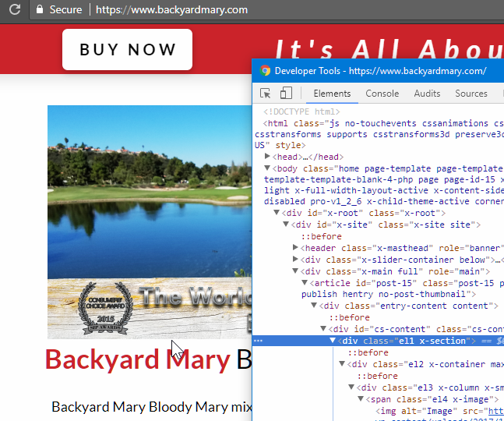Toggle the device toolbar icon
Viewport: 504px width, 421px height.
(286, 94)
